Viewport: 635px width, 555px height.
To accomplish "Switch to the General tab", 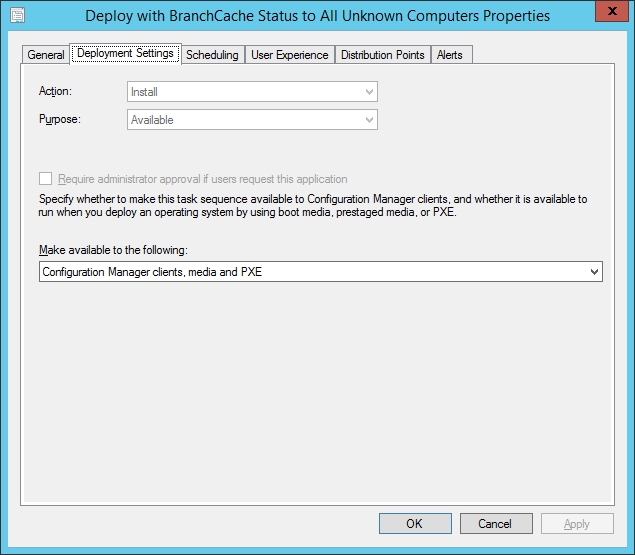I will (46, 55).
